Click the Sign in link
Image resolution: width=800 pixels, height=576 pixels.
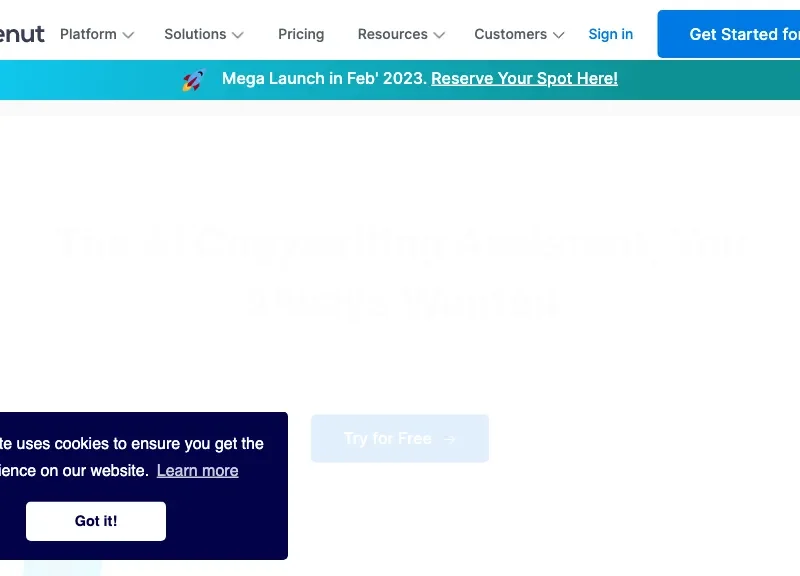point(610,34)
